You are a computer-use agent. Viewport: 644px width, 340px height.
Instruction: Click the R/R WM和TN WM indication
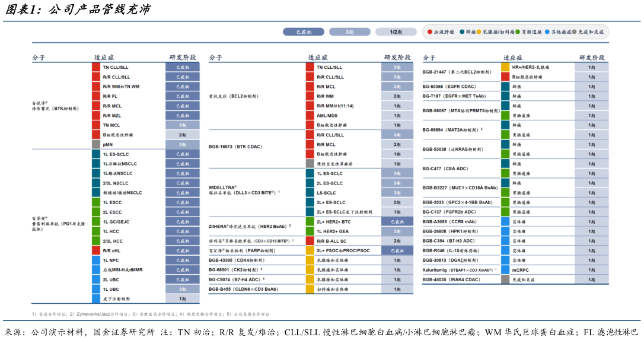(121, 87)
